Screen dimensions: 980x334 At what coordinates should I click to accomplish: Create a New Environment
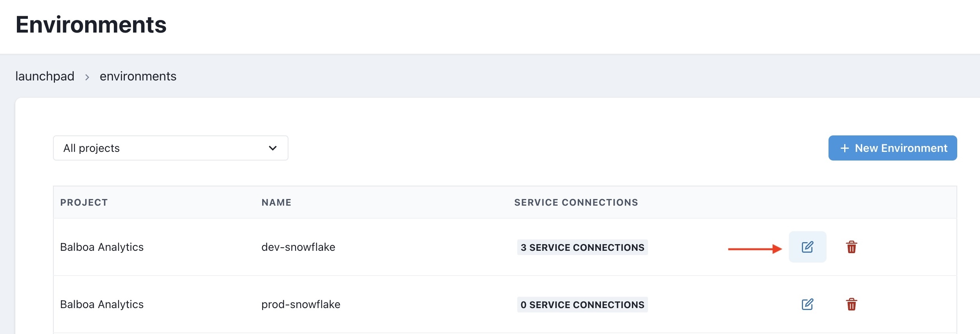tap(892, 148)
